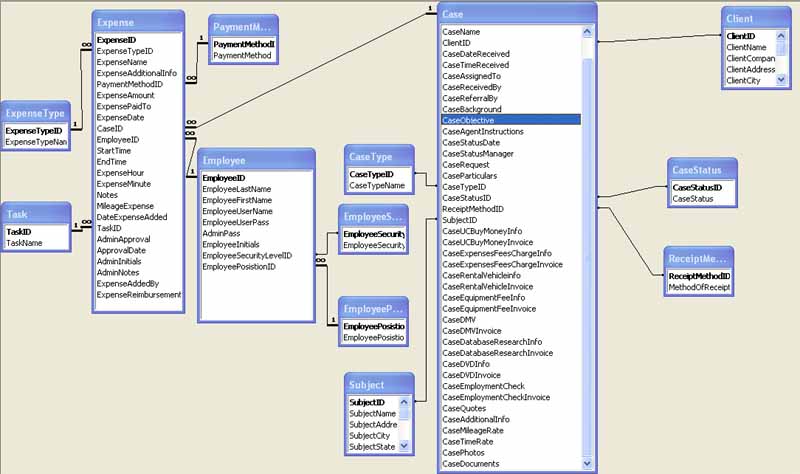
Task: Click TaskID in the Expense table
Action: 109,228
